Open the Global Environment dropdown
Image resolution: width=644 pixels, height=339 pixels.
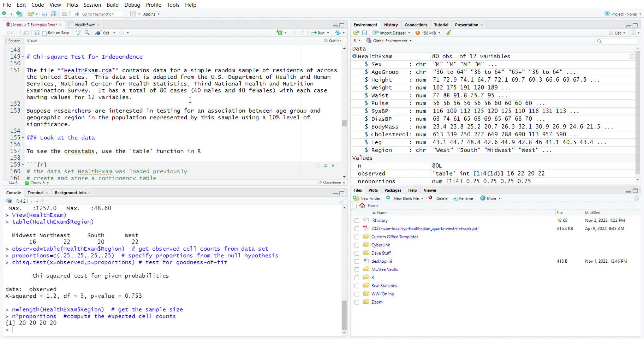389,41
